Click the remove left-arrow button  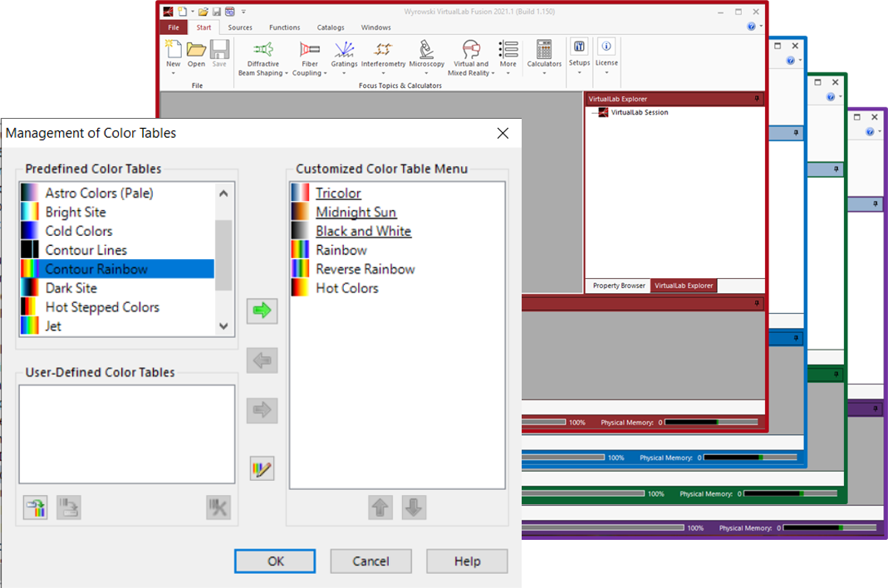tap(262, 360)
